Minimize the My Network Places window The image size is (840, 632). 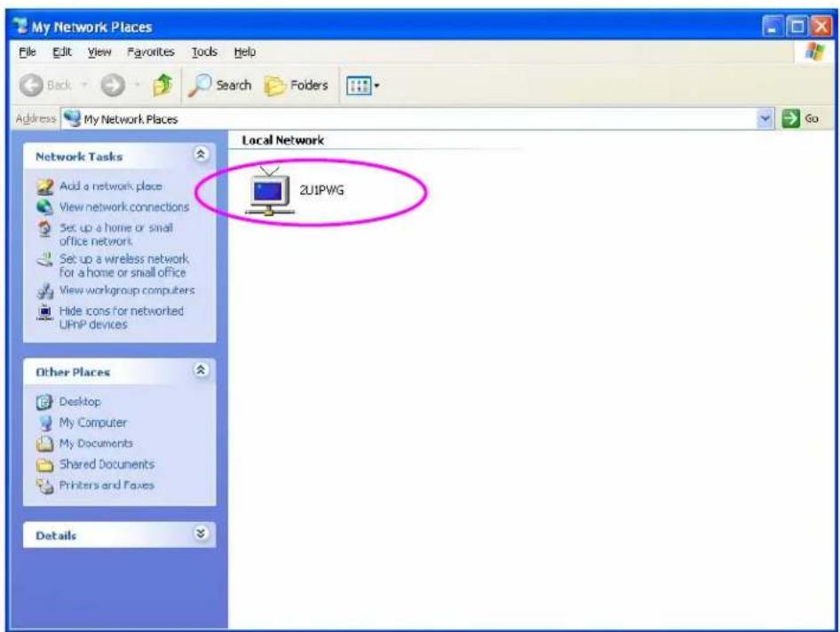point(772,27)
